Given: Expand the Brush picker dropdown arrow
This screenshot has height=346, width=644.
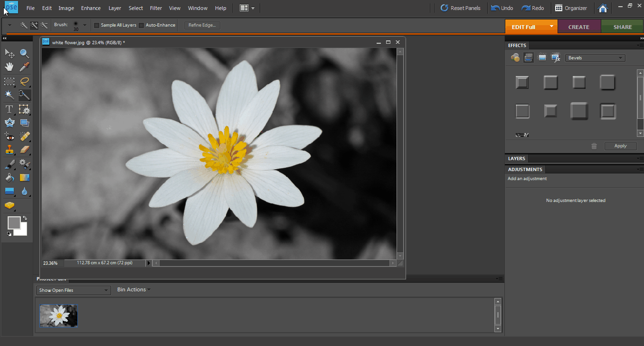Looking at the screenshot, I should (85, 25).
